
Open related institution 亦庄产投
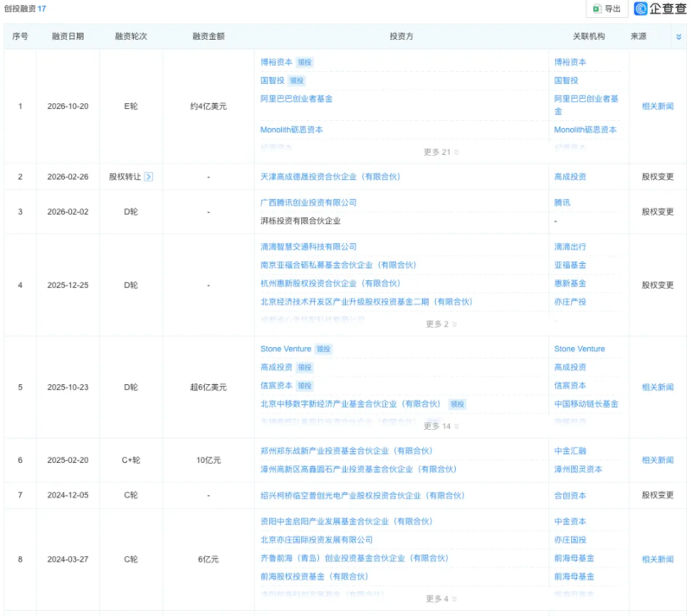pos(570,302)
